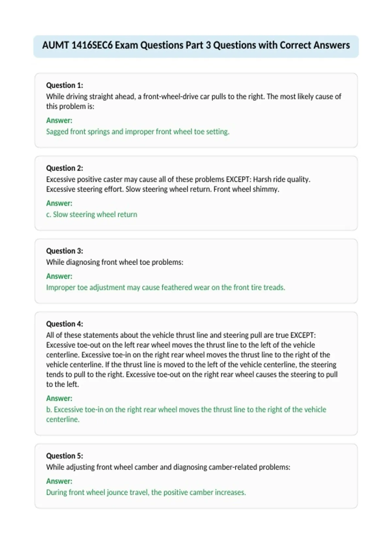
Task: Click the feathered wear answer in Question 3
Action: tap(166, 287)
